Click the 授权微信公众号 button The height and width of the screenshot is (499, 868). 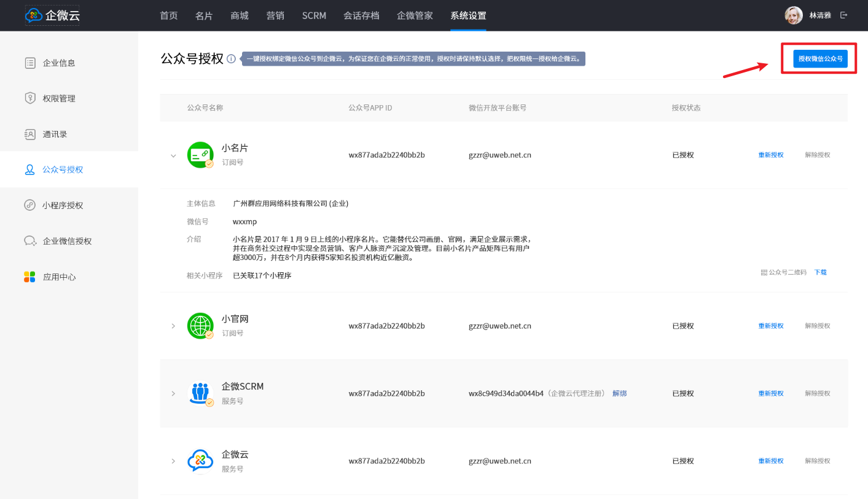coord(820,59)
